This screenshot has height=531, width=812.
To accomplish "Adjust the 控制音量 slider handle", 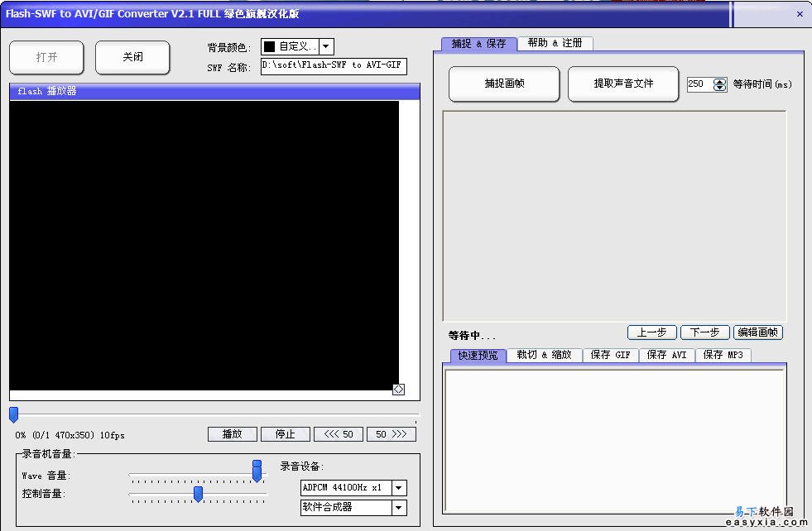I will pyautogui.click(x=198, y=495).
